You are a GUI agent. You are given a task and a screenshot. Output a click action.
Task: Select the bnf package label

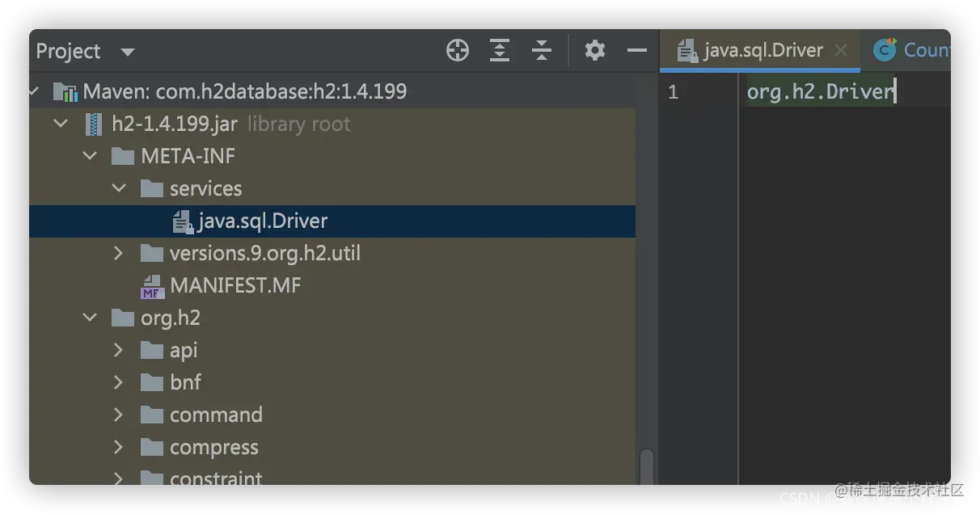click(185, 383)
